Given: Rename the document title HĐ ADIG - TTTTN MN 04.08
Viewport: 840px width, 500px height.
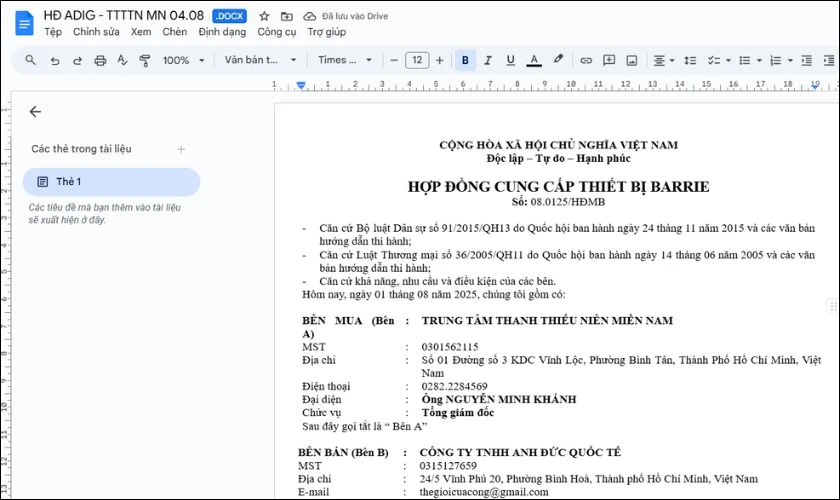Looking at the screenshot, I should (124, 16).
